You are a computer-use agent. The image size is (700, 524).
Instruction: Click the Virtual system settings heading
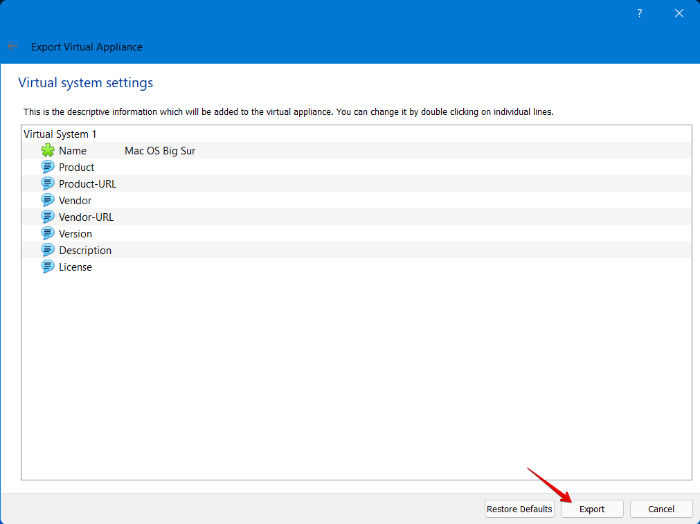85,83
